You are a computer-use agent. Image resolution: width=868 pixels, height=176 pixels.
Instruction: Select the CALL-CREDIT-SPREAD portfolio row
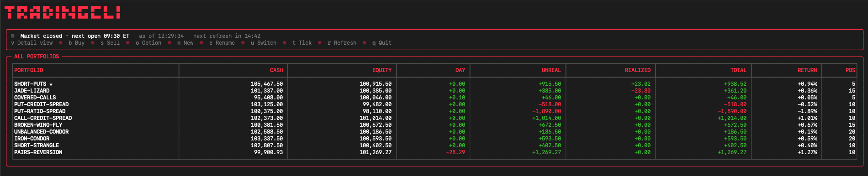click(x=434, y=118)
